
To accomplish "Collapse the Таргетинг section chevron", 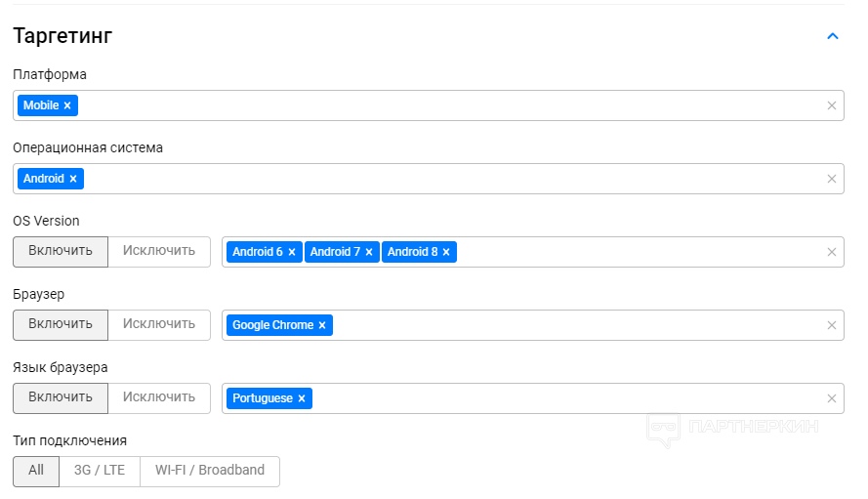I will pos(833,36).
